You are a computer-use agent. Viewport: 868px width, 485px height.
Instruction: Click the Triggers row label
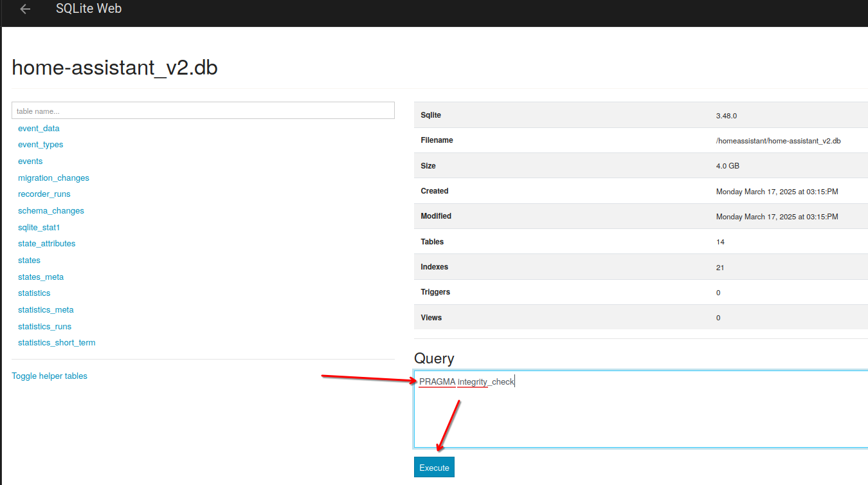[x=435, y=292]
